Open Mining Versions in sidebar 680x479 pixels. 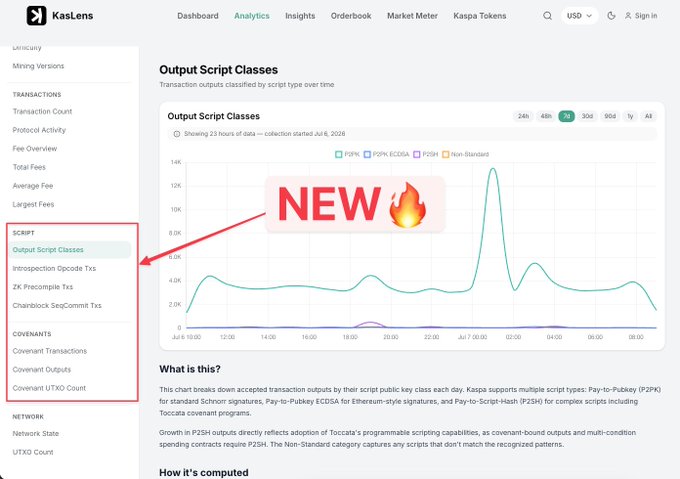[38, 66]
